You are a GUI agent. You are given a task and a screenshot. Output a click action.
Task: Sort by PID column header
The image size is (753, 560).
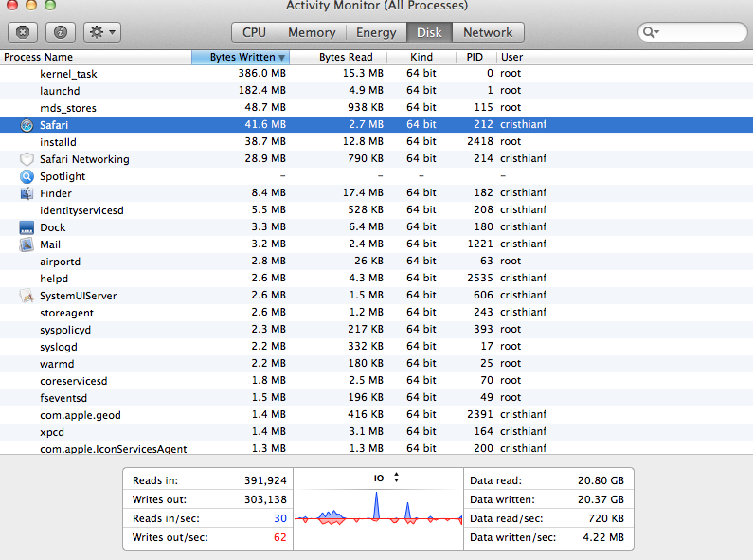point(475,57)
